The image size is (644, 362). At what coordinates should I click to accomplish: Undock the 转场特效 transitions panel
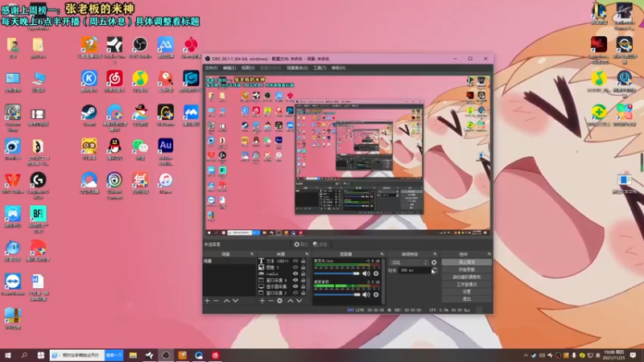click(x=435, y=254)
